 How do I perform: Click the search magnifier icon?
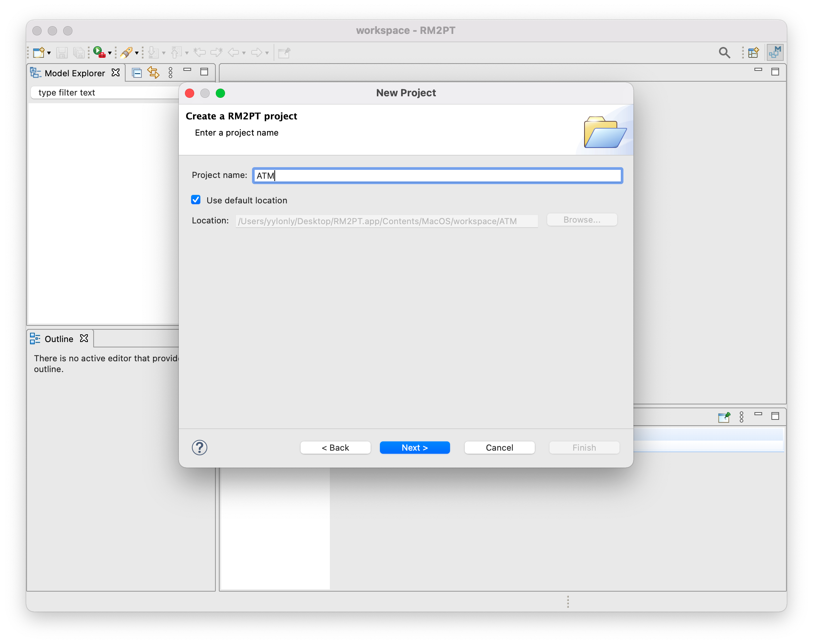tap(724, 52)
